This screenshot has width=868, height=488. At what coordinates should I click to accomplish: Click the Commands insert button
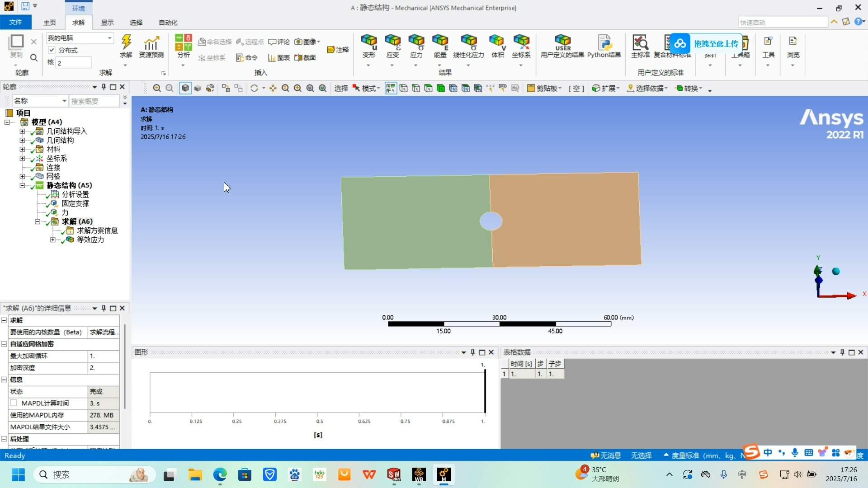click(247, 57)
